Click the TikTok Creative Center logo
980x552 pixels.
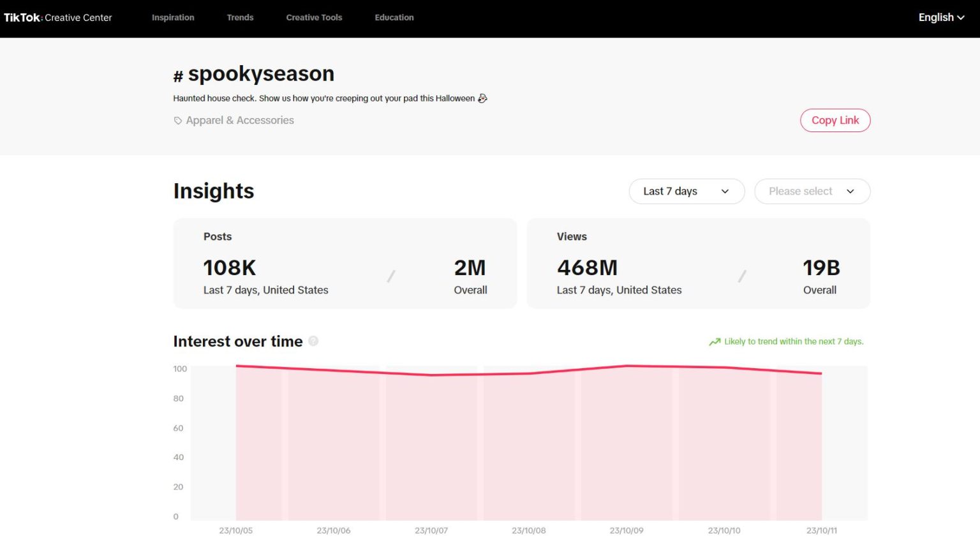(x=58, y=18)
